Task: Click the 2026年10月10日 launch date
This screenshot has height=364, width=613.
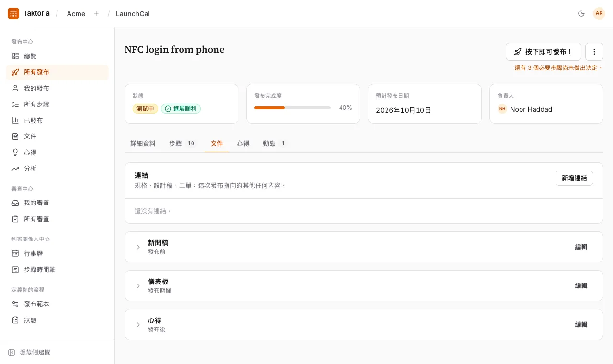Action: [x=403, y=110]
